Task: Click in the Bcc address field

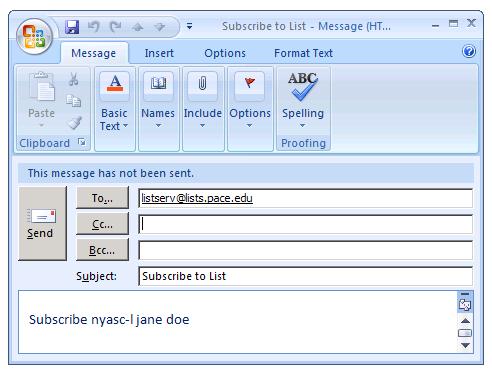Action: (305, 250)
